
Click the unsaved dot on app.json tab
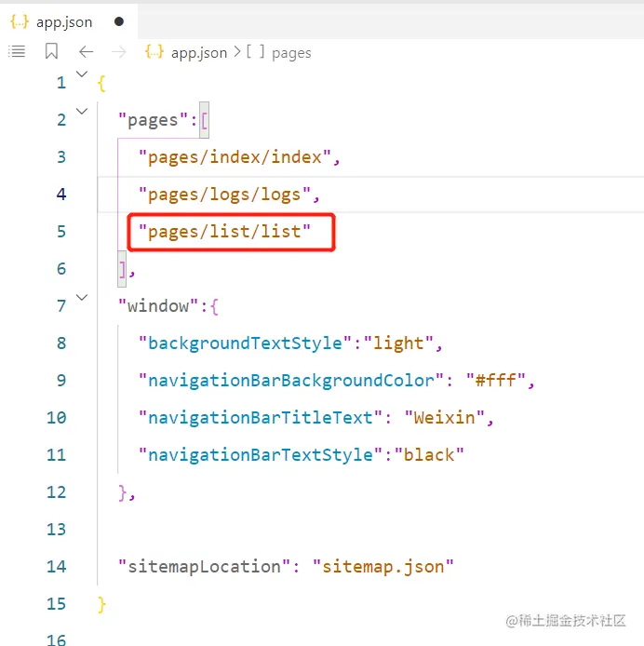pyautogui.click(x=119, y=21)
